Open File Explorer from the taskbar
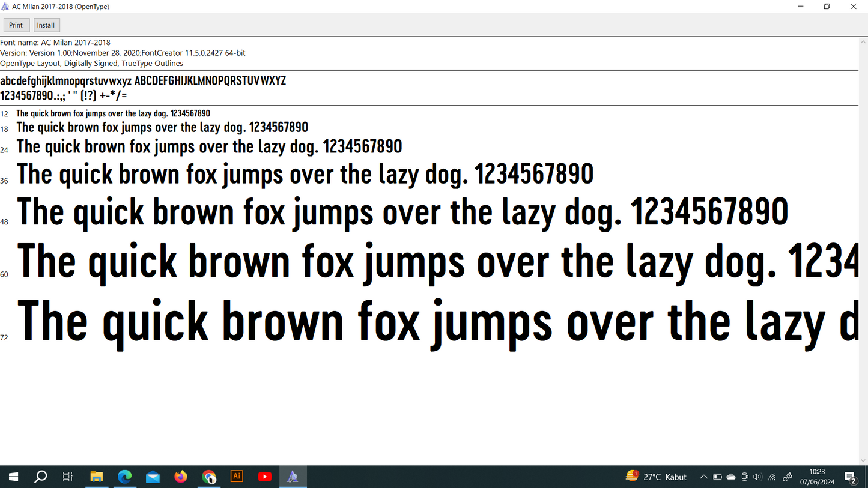868x488 pixels. pyautogui.click(x=96, y=477)
